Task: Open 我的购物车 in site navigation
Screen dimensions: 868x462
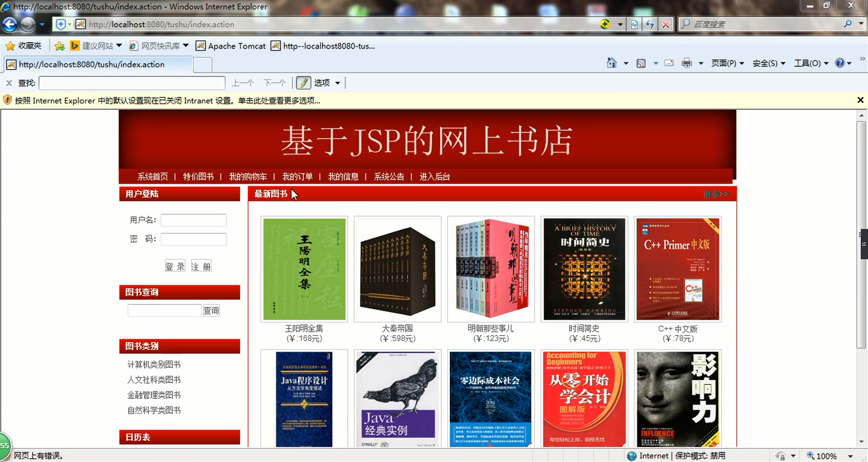Action: pyautogui.click(x=248, y=177)
